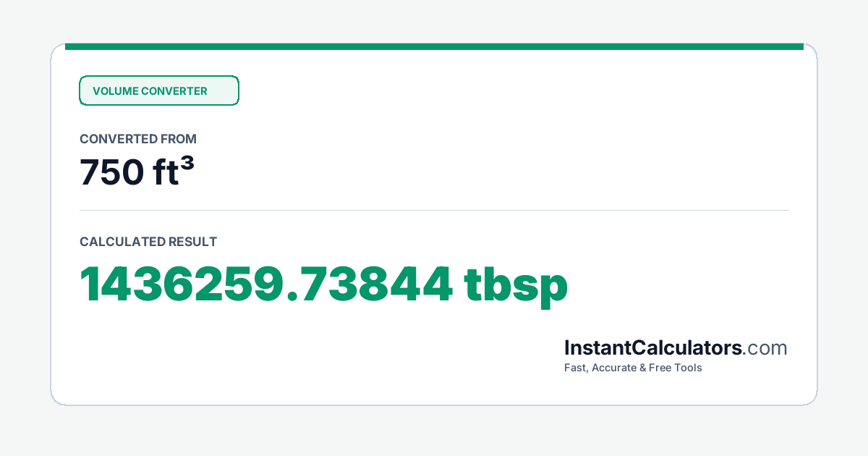
Task: Click the word Accurate in tagline
Action: click(x=613, y=368)
